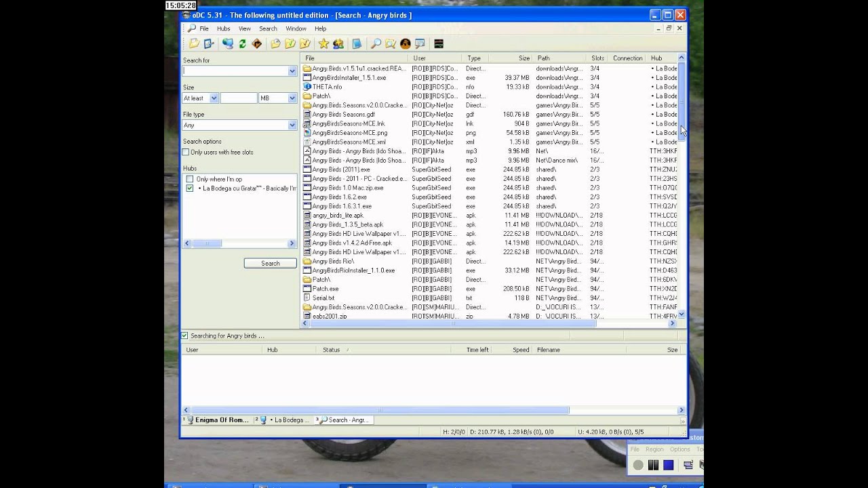Viewport: 868px width, 488px height.
Task: Click folder icon of Angry Birds Rio row
Action: pos(307,261)
